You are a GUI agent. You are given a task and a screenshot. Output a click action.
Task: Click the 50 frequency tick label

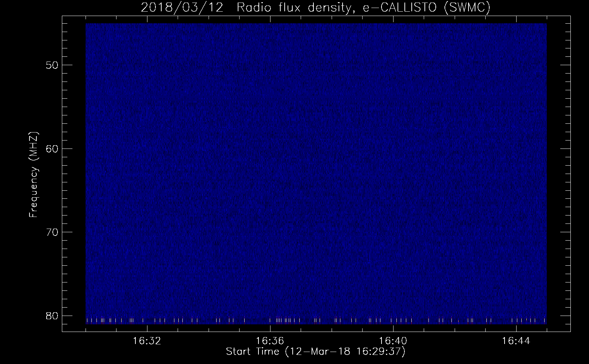pos(51,65)
